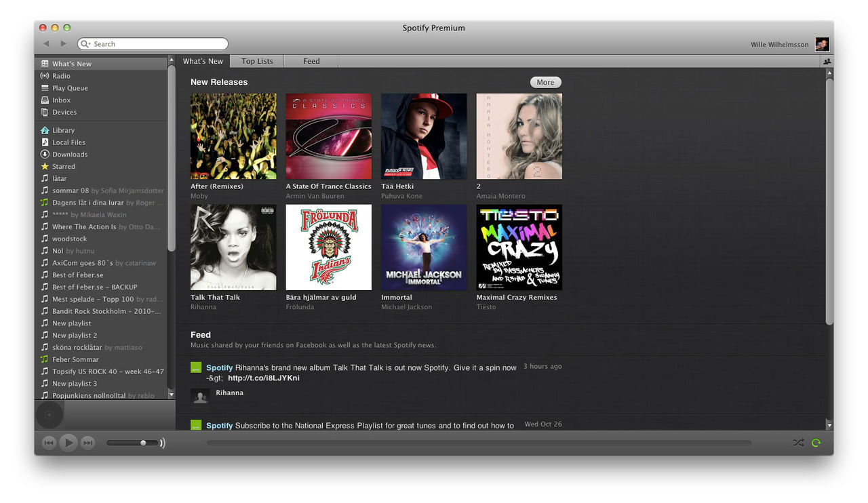This screenshot has width=868, height=503.
Task: Click into the Search field
Action: (153, 44)
